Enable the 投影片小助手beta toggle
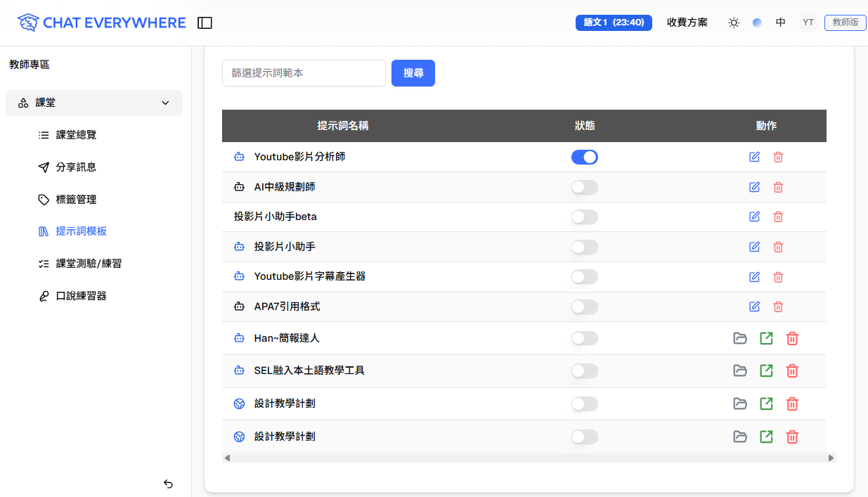 [x=585, y=217]
